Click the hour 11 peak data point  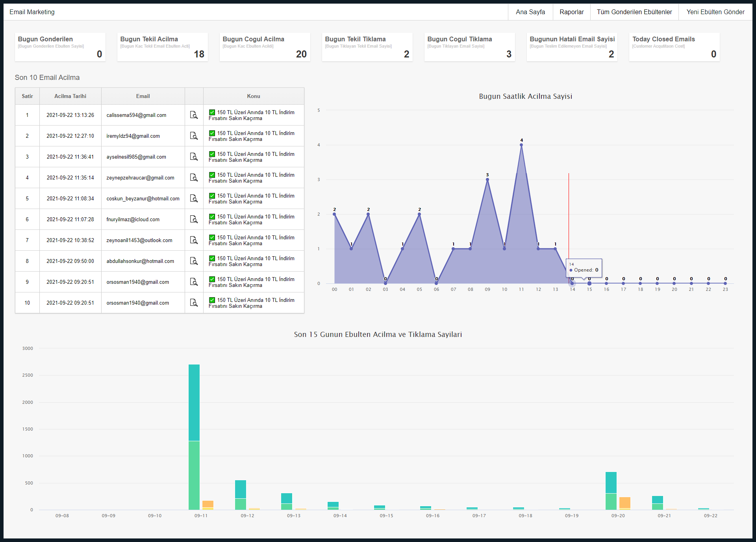pyautogui.click(x=521, y=145)
